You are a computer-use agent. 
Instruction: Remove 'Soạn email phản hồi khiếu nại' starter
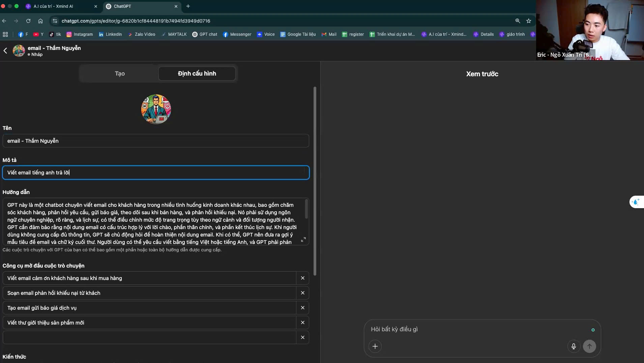(x=302, y=293)
